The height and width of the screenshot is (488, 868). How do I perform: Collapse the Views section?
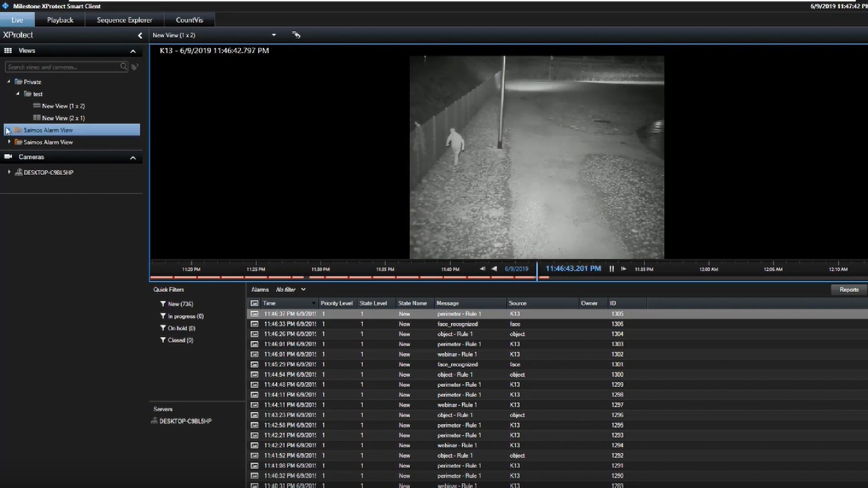click(x=133, y=51)
